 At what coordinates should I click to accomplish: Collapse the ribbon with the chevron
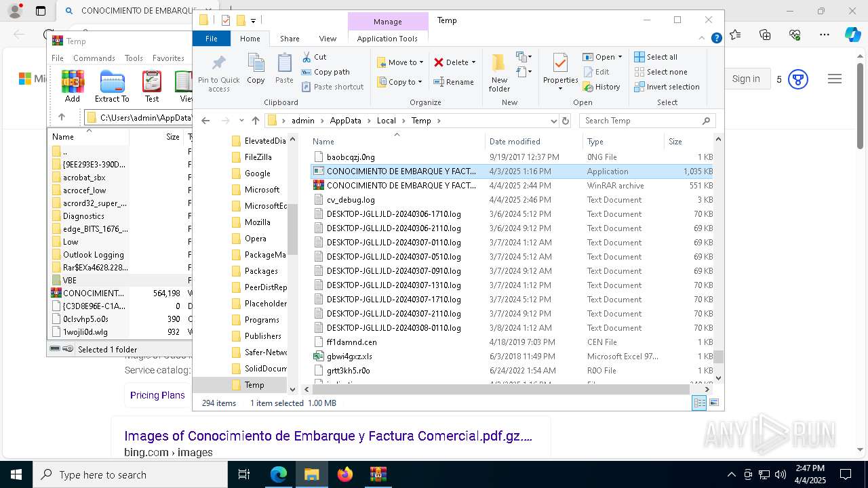pos(703,39)
